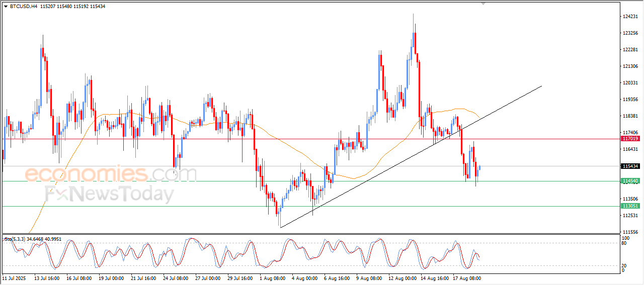Click the 120331 price axis label
The image size is (644, 285).
click(630, 83)
